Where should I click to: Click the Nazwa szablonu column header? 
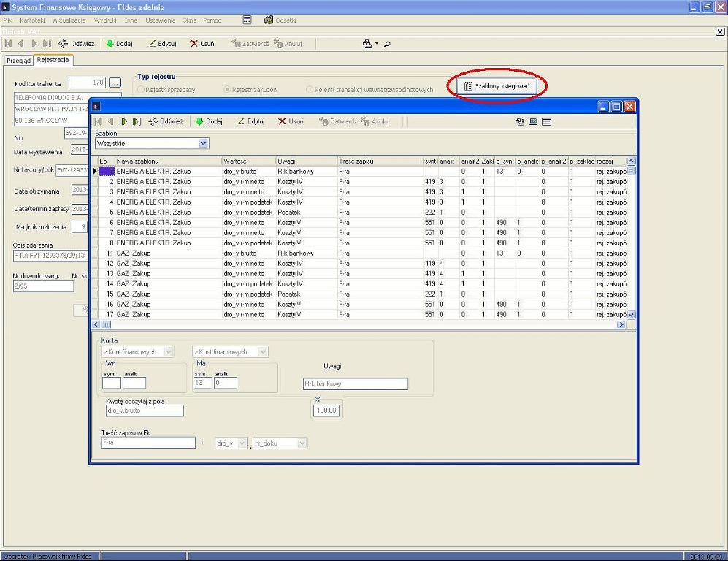tap(168, 161)
